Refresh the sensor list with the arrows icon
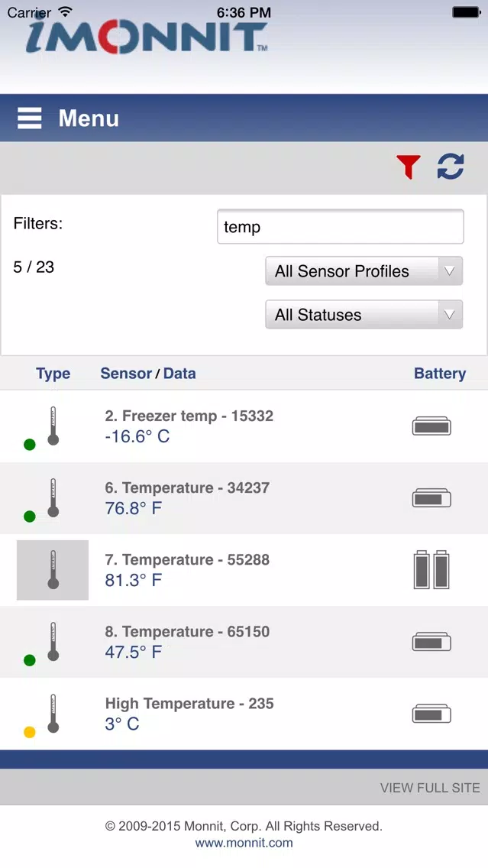The height and width of the screenshot is (868, 488). pos(451,167)
